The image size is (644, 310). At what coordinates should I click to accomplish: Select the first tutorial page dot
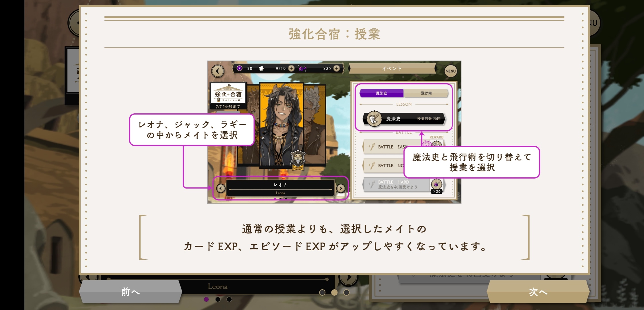tap(322, 292)
